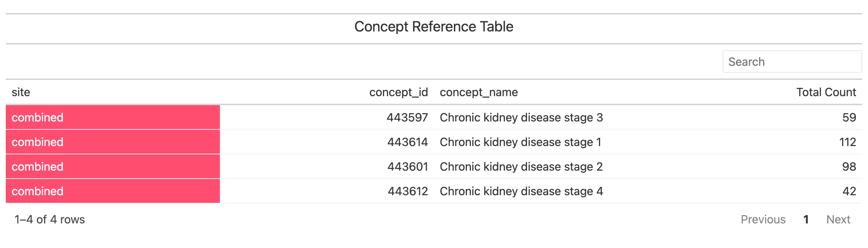Screen dimensions: 868x248
Task: Select the Chronic kidney disease stage 4 name
Action: [x=521, y=191]
